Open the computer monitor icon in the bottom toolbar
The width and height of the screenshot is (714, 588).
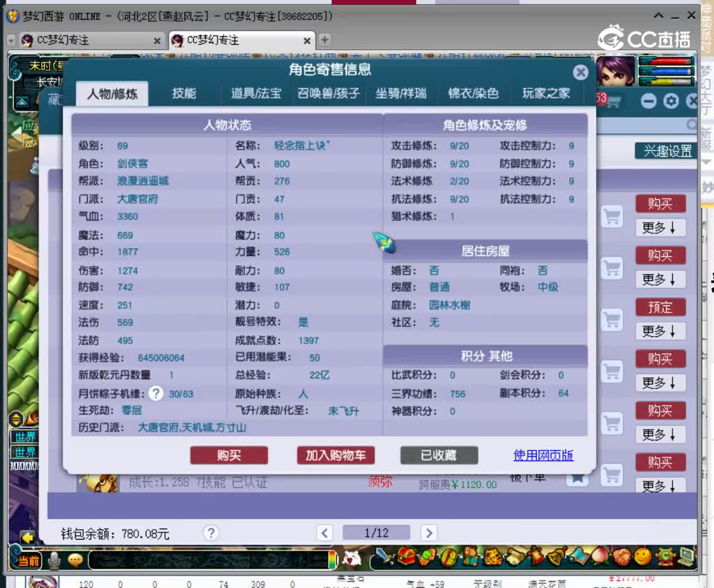click(686, 556)
